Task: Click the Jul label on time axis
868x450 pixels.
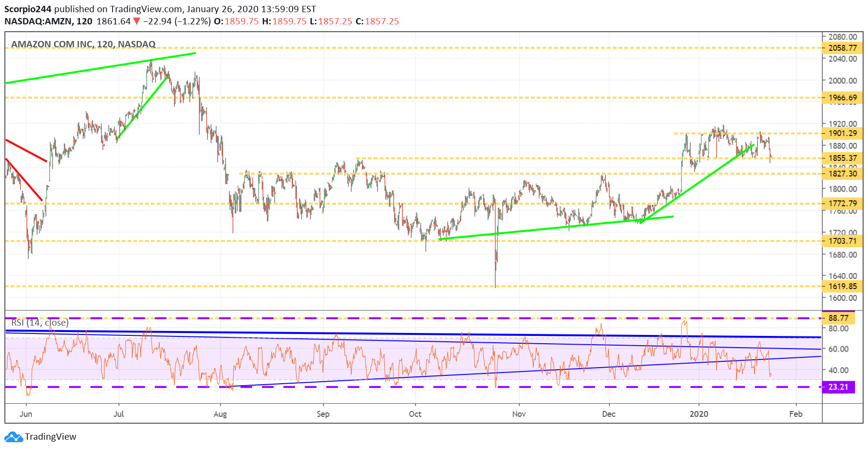Action: click(x=118, y=414)
